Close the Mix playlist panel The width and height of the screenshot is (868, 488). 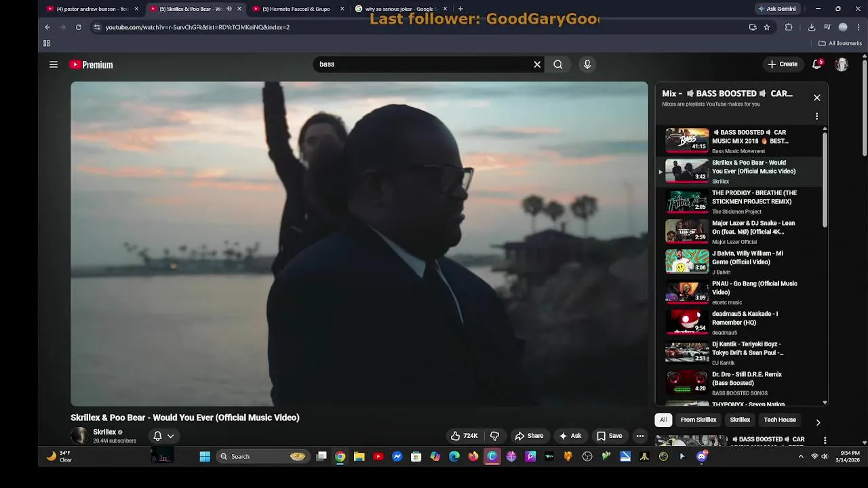tap(816, 98)
